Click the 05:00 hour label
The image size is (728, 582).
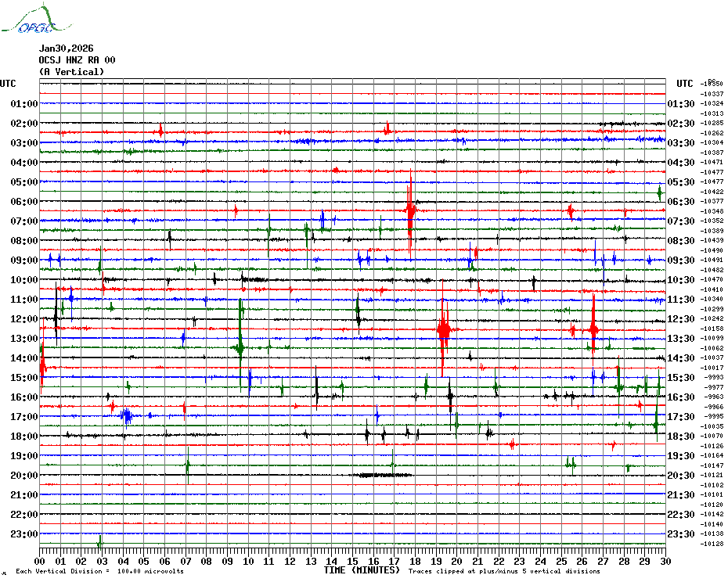[x=24, y=182]
